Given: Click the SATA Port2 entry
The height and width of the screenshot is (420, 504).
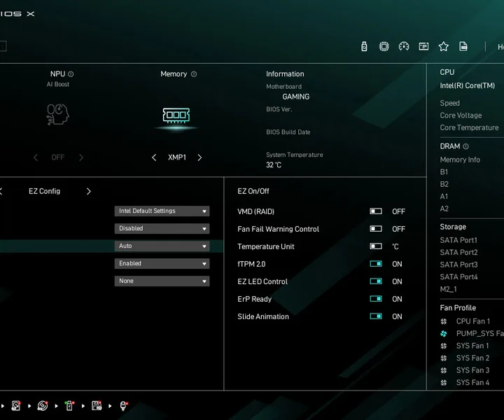Looking at the screenshot, I should click(459, 253).
